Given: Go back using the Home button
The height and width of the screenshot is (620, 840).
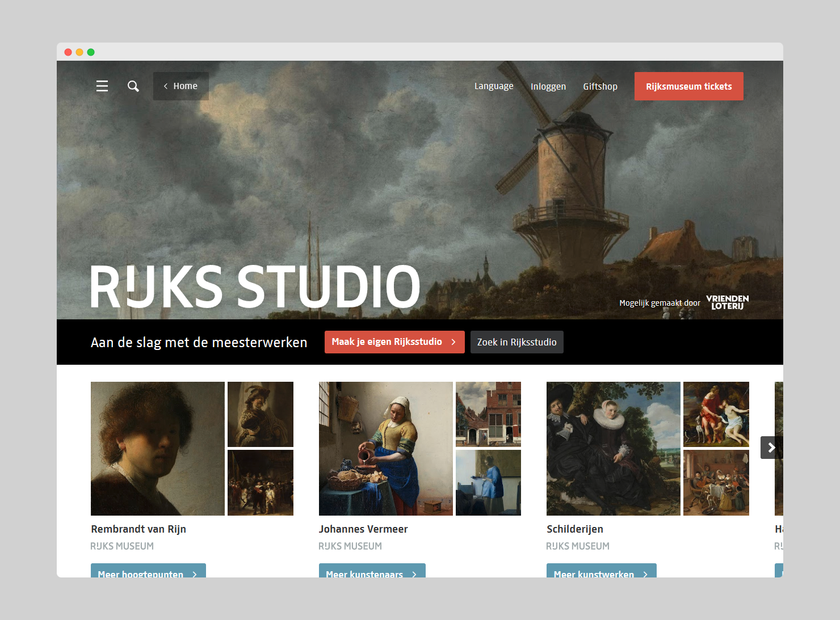Looking at the screenshot, I should [x=181, y=86].
